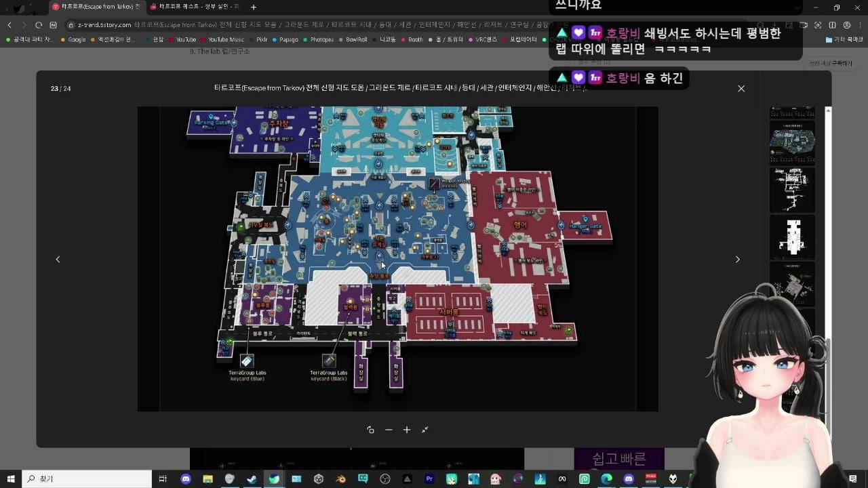Viewport: 868px width, 488px height.
Task: Close the image lightbox viewer
Action: [x=741, y=89]
